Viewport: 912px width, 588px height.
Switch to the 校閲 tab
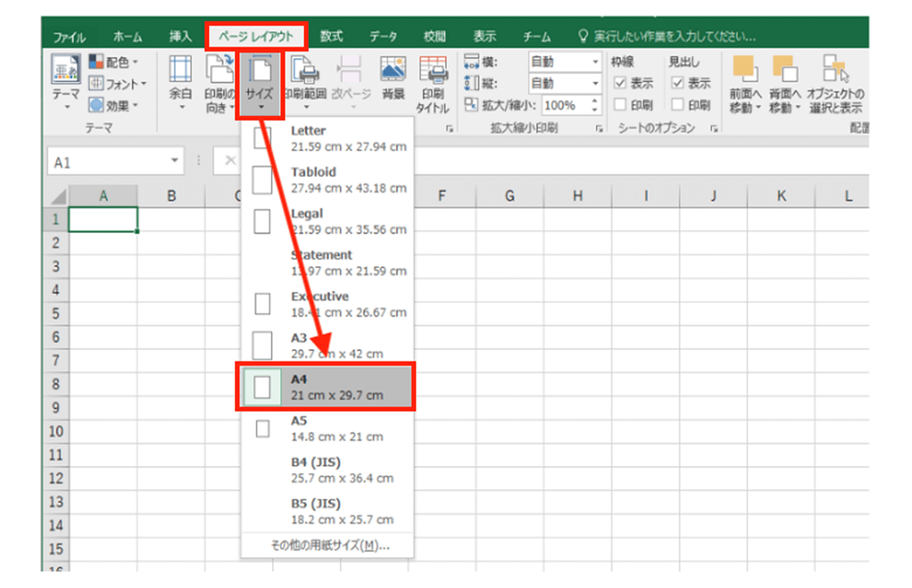[434, 36]
